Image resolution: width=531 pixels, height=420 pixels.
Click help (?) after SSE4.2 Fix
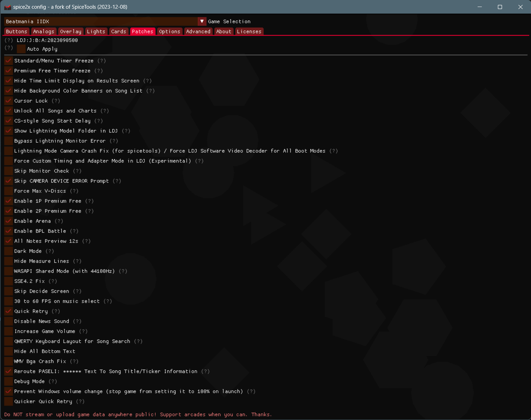[53, 281]
